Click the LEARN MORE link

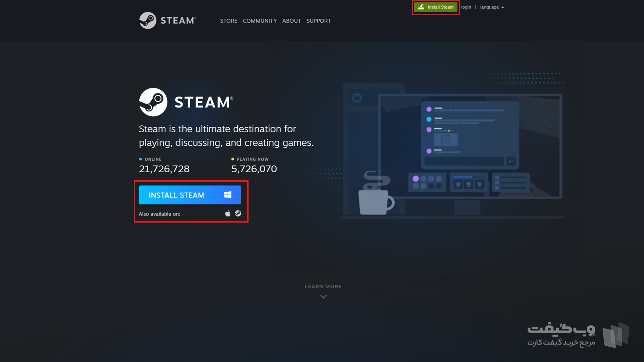pos(323,287)
